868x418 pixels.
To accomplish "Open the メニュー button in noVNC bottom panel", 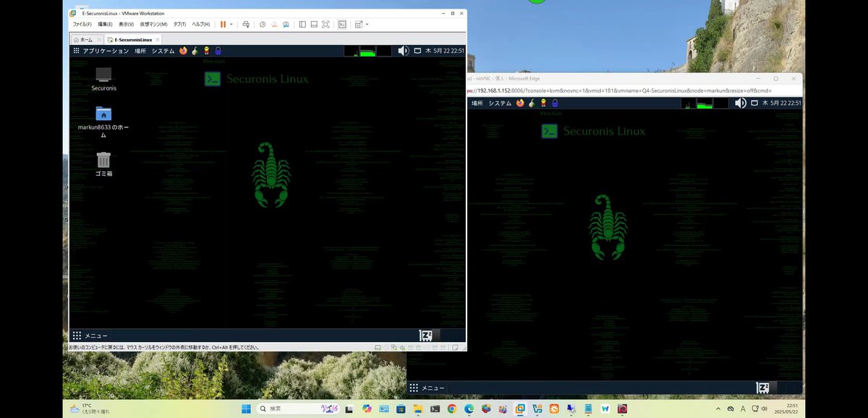I will click(427, 388).
